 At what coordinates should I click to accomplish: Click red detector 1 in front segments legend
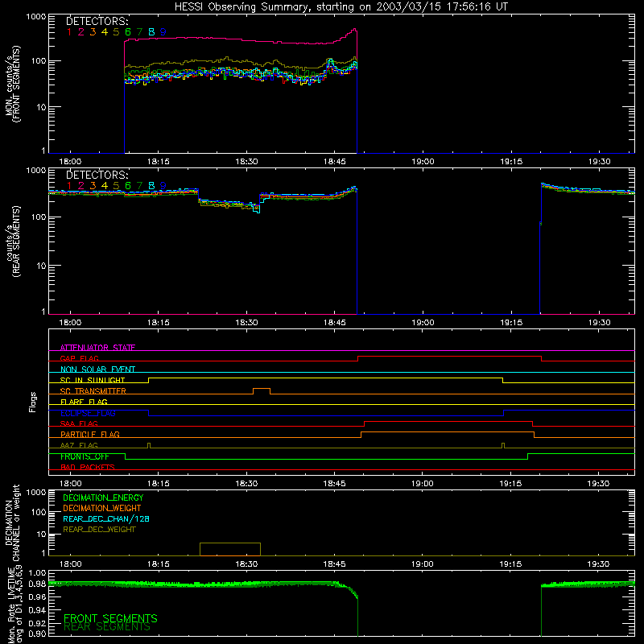[x=69, y=32]
